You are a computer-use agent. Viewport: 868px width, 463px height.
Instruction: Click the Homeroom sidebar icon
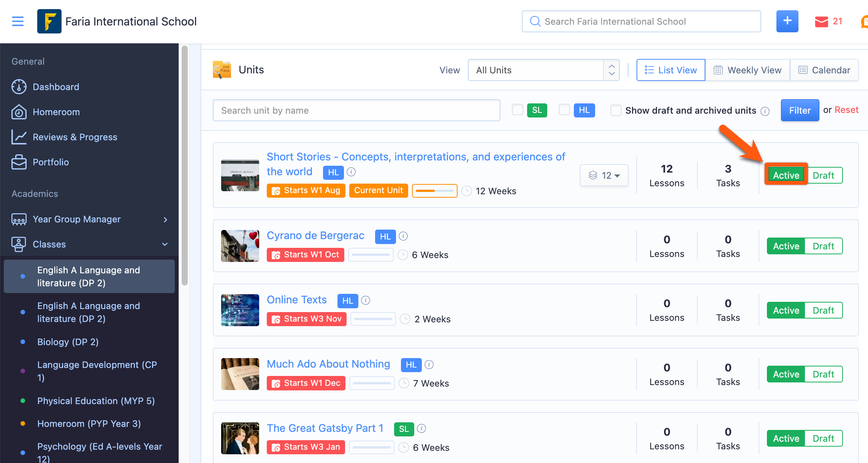point(19,112)
